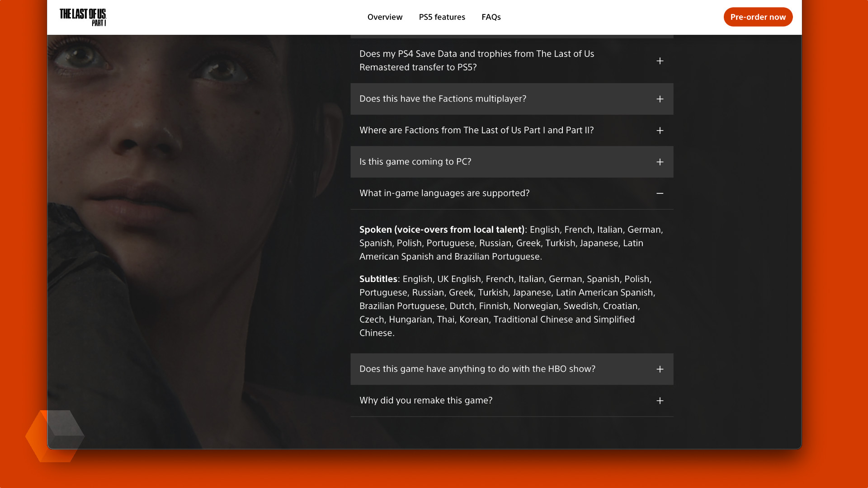
Task: Go to PS5 features section
Action: pos(442,17)
